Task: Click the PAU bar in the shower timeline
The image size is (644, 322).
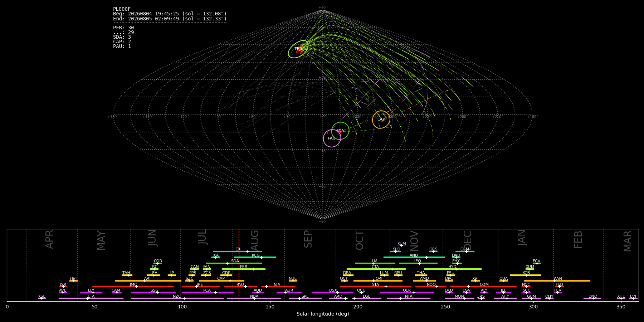Action: pyautogui.click(x=240, y=287)
